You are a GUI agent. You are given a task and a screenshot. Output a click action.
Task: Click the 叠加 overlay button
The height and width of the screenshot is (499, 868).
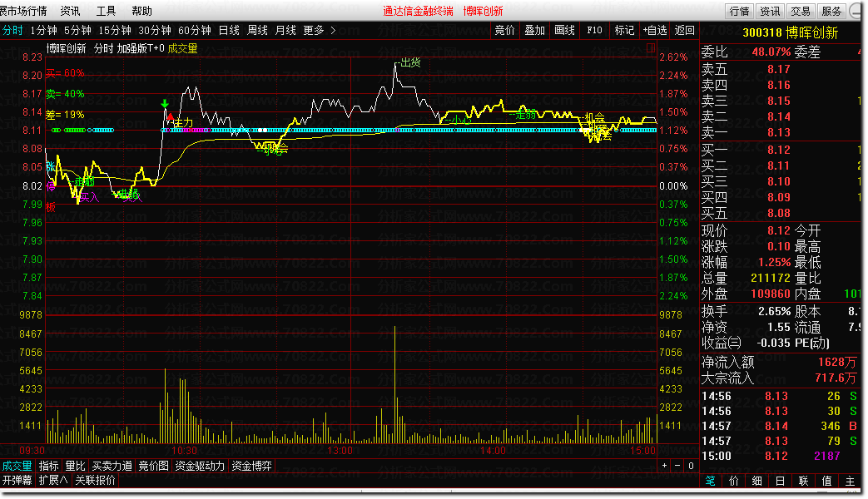(535, 31)
